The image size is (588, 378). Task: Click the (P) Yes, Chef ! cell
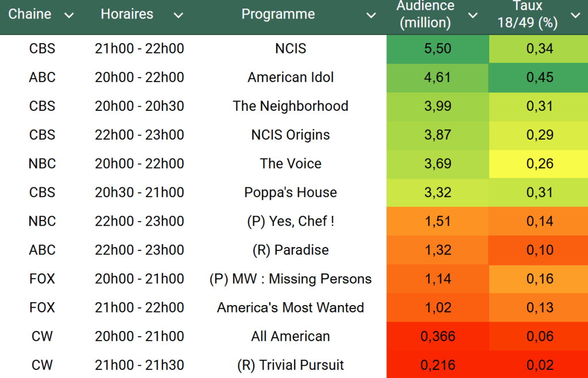coord(291,221)
